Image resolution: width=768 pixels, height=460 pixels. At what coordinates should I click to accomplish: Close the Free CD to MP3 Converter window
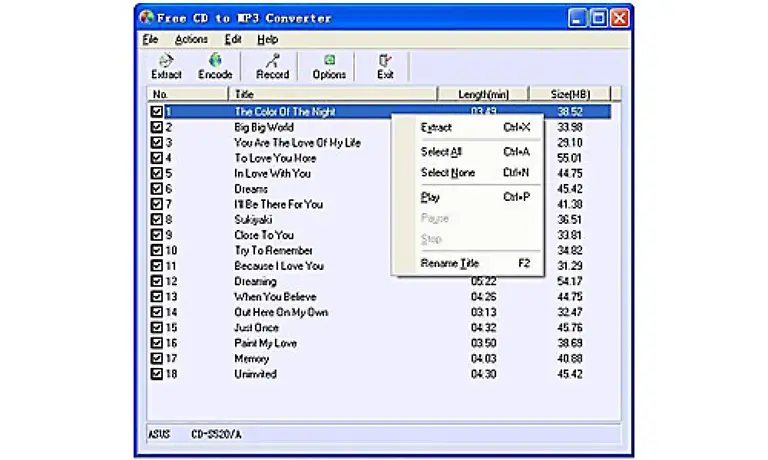point(620,18)
